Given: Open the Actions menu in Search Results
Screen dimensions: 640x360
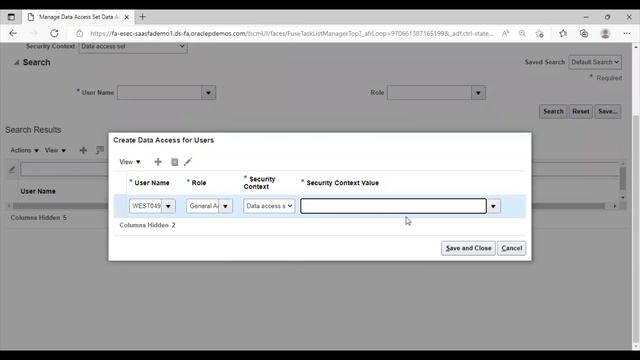Looking at the screenshot, I should [x=24, y=150].
